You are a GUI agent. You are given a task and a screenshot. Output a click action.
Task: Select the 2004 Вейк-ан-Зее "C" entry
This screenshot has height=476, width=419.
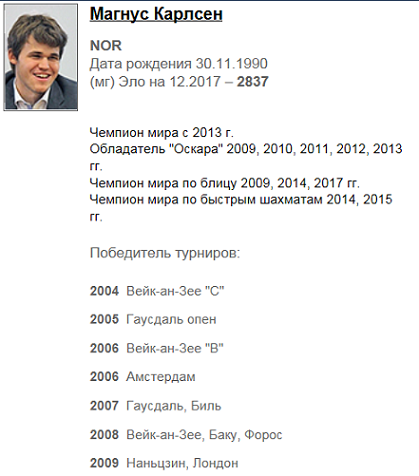point(157,291)
